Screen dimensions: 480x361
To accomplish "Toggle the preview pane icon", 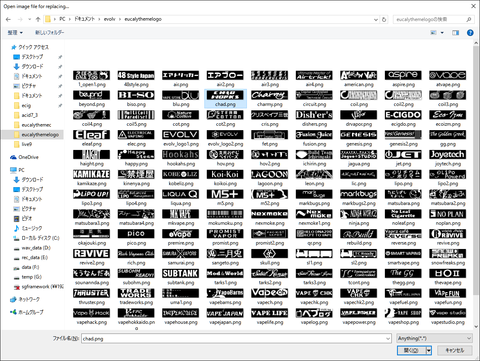I will tap(455, 33).
